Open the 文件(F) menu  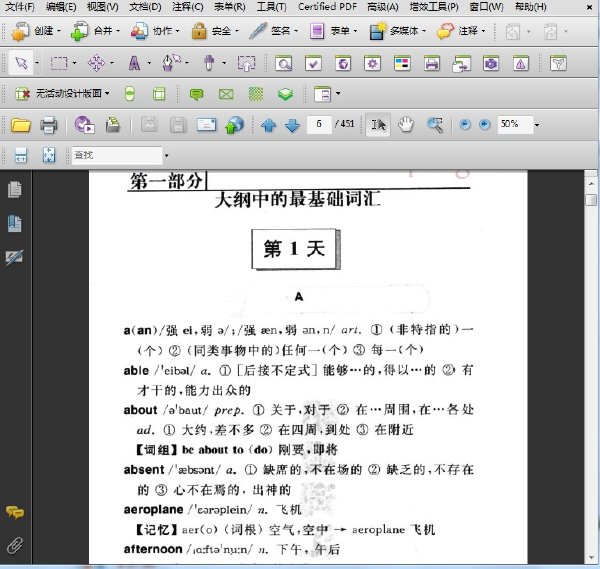[x=20, y=7]
